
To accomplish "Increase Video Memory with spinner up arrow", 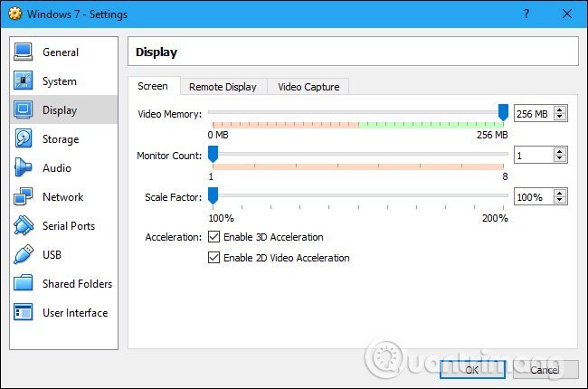I will (561, 109).
